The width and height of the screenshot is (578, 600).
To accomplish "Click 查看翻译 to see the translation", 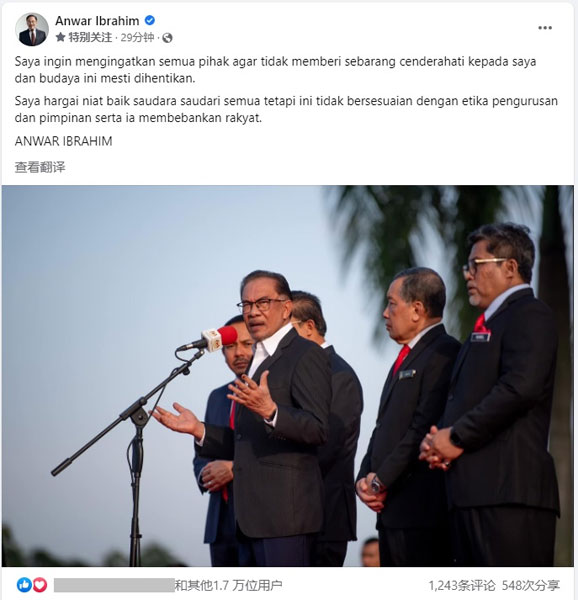I will (x=40, y=167).
